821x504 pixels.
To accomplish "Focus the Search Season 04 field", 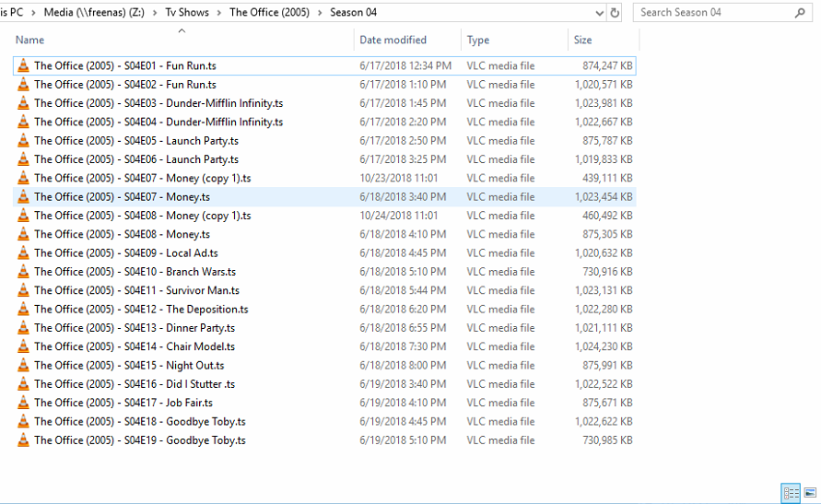I will [x=722, y=13].
